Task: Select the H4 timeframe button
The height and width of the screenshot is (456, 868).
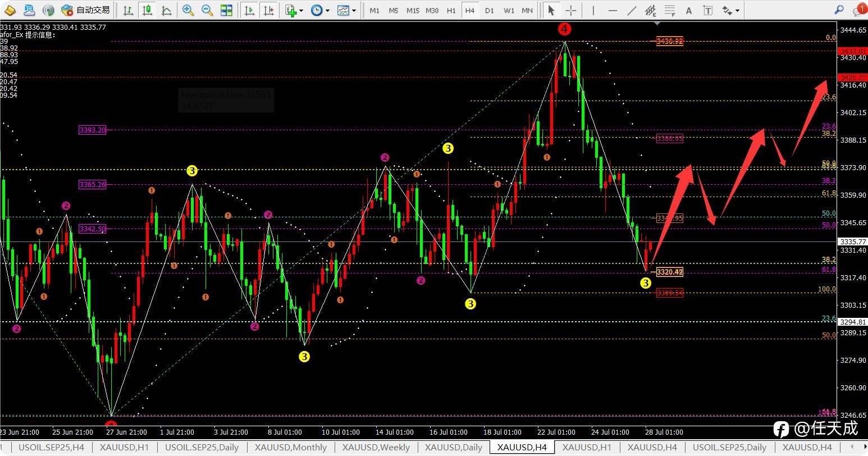Action: [x=470, y=10]
